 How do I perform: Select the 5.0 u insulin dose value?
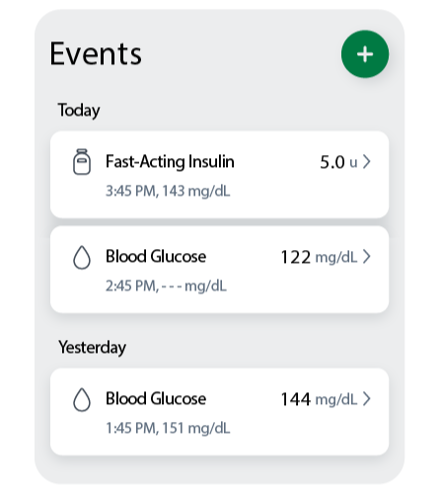(339, 162)
